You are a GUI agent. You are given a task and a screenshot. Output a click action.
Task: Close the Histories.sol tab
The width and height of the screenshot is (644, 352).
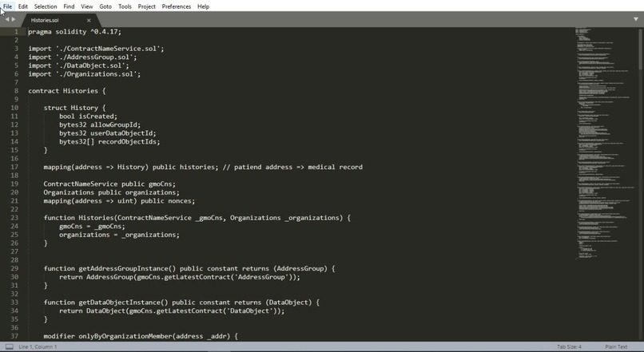tap(89, 20)
